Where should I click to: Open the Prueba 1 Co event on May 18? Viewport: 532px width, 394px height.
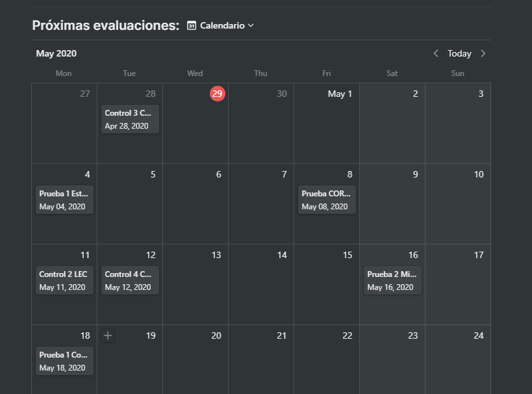[64, 361]
